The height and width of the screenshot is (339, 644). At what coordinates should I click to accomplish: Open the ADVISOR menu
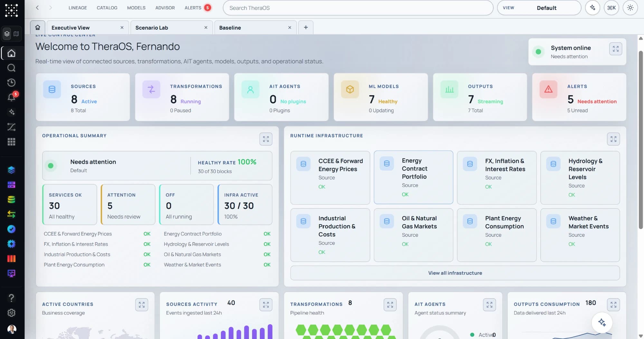pyautogui.click(x=165, y=8)
